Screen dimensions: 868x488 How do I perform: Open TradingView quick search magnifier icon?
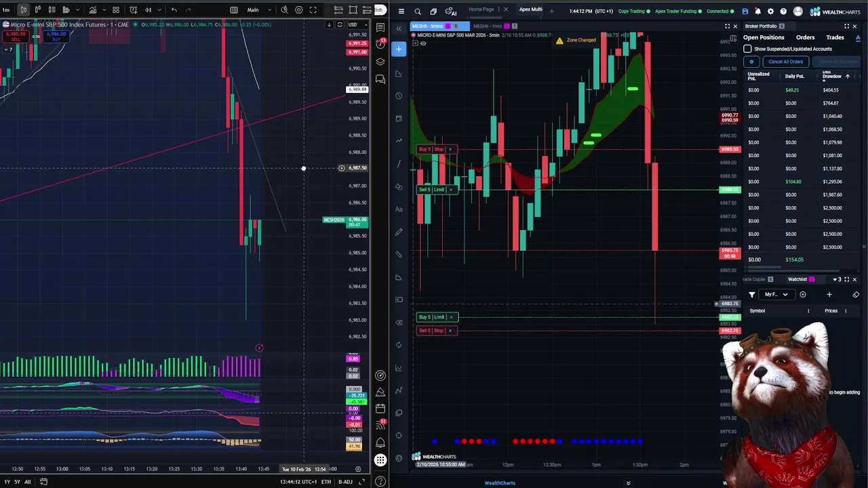(x=285, y=9)
